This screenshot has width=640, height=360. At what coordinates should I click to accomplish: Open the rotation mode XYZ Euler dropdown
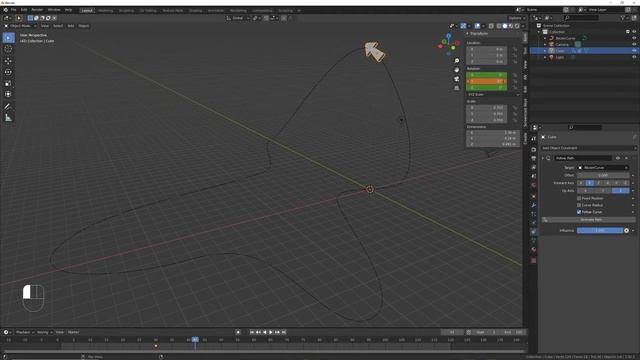pyautogui.click(x=493, y=94)
